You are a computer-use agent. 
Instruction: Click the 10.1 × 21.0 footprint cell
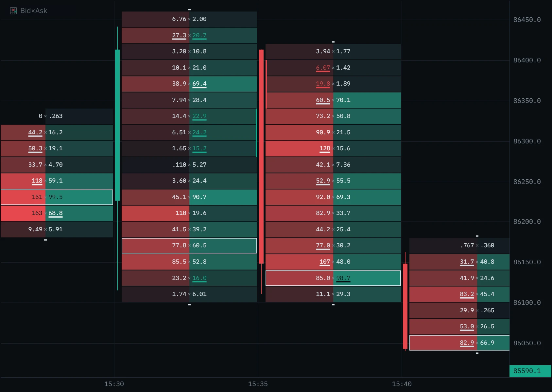click(189, 68)
